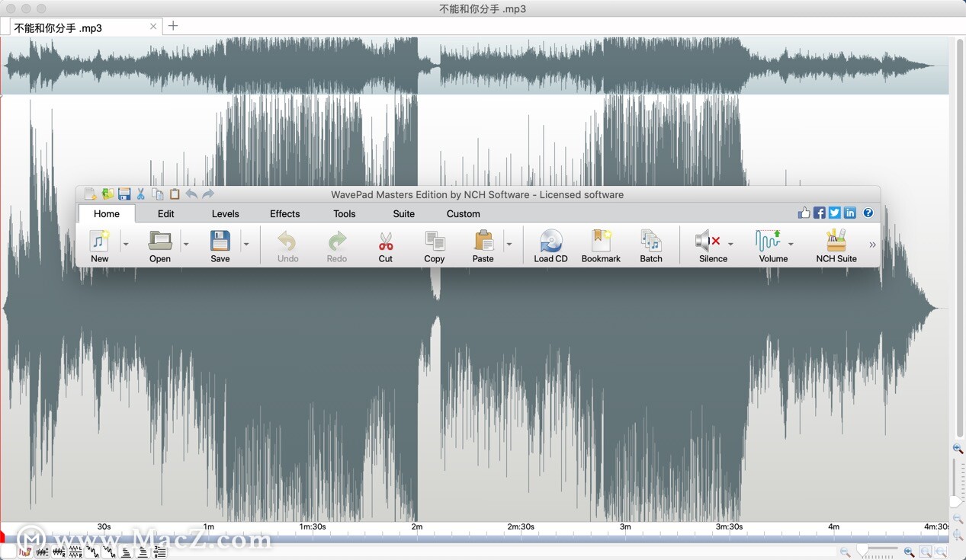Screen dimensions: 966x560
Task: Click the small copy icon in quick access bar
Action: coord(158,194)
